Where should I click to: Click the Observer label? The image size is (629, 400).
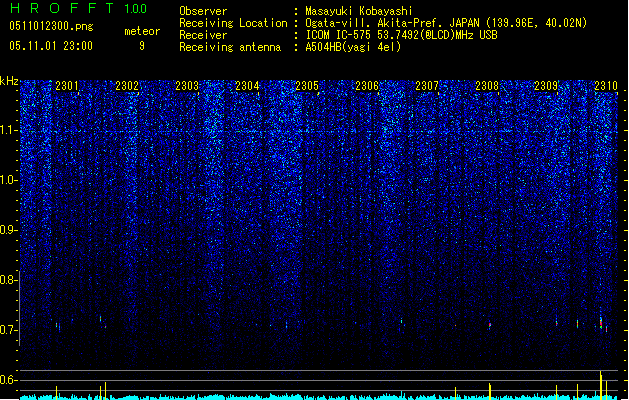pyautogui.click(x=203, y=11)
